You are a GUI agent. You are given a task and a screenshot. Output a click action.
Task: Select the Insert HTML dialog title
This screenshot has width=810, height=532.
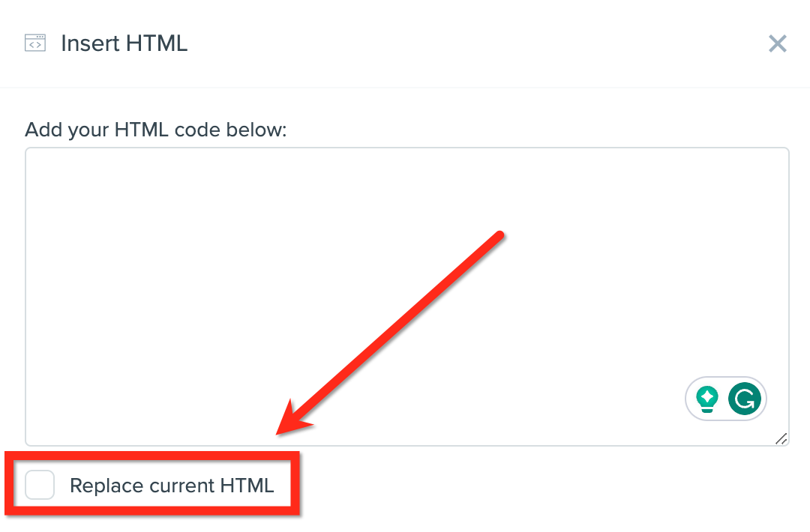[x=124, y=43]
